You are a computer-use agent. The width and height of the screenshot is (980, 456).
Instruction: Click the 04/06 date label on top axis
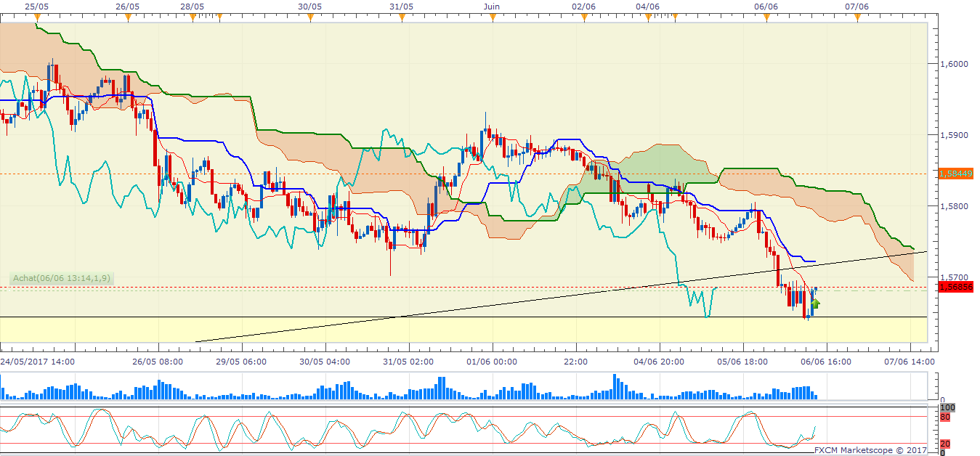pos(647,6)
